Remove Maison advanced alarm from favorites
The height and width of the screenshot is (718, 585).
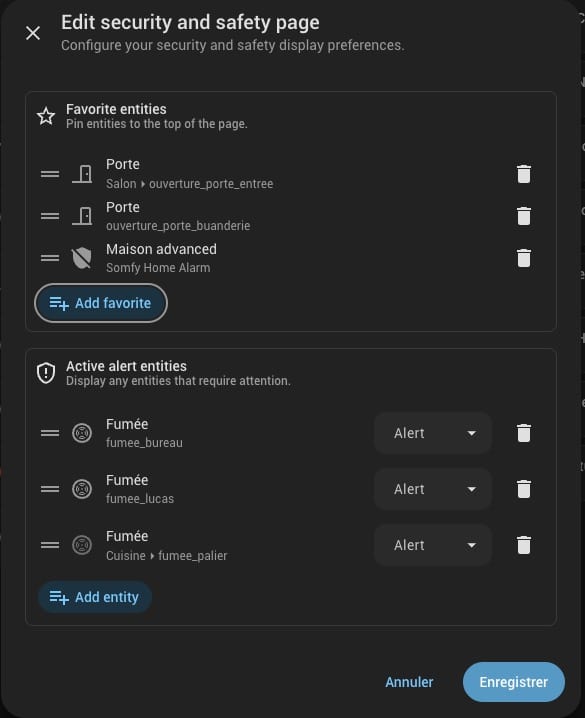[524, 258]
